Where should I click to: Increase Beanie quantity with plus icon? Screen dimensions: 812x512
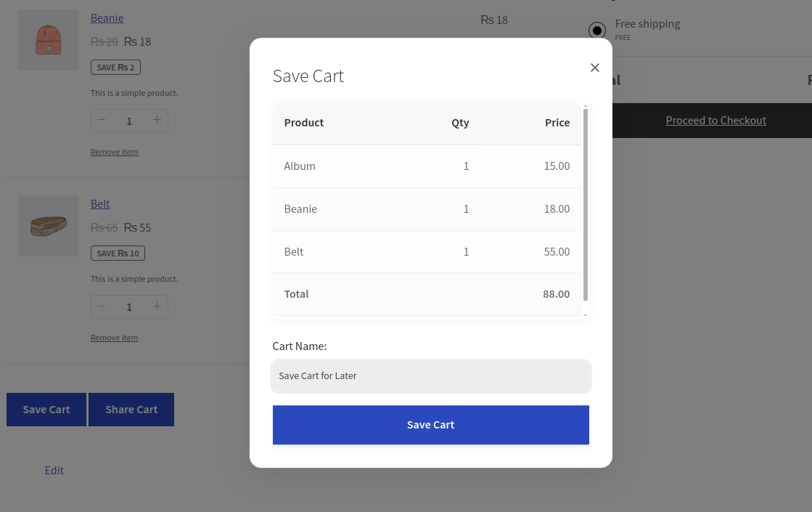click(157, 121)
